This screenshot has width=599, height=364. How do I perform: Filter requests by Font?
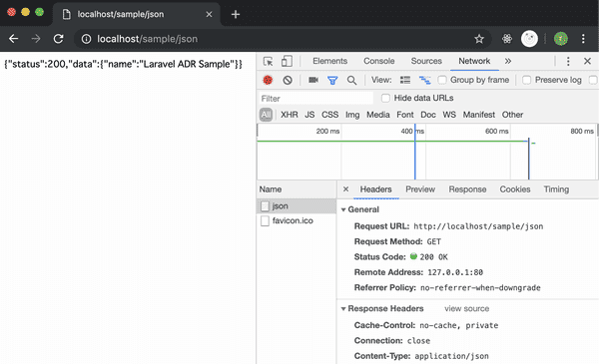point(405,115)
